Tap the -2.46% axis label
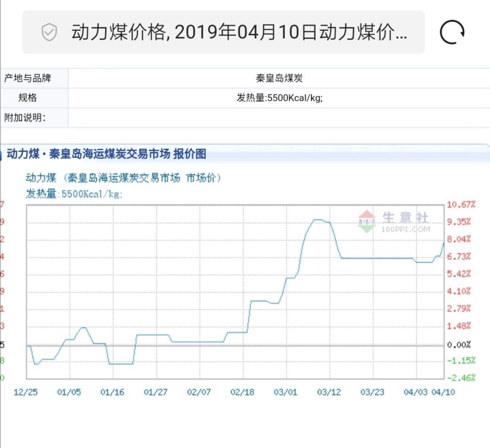This screenshot has height=448, width=490. [461, 378]
